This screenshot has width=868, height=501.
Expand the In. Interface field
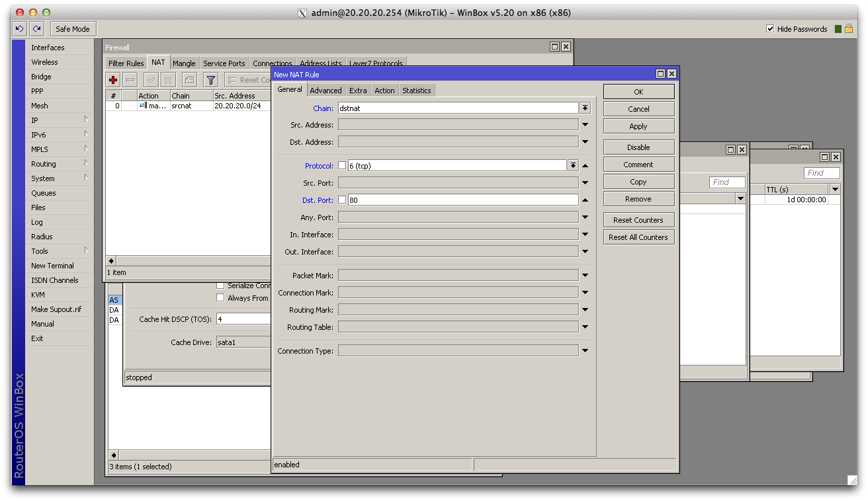(585, 235)
